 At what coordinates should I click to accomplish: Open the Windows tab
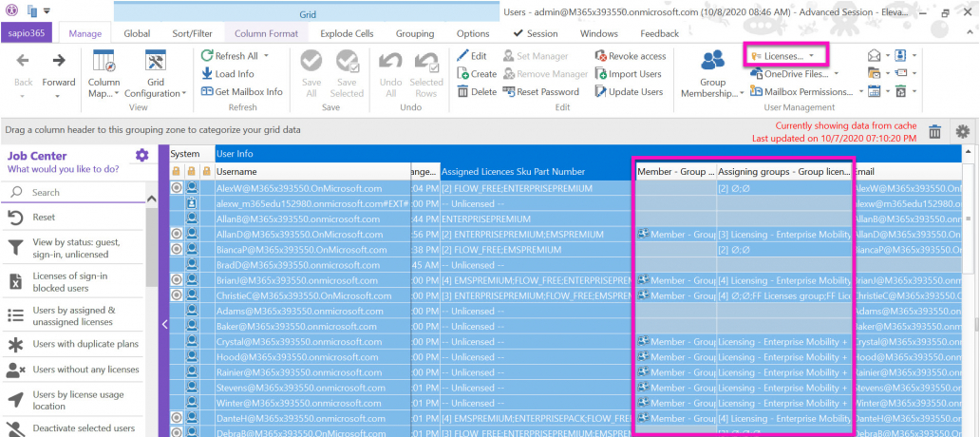pyautogui.click(x=599, y=34)
